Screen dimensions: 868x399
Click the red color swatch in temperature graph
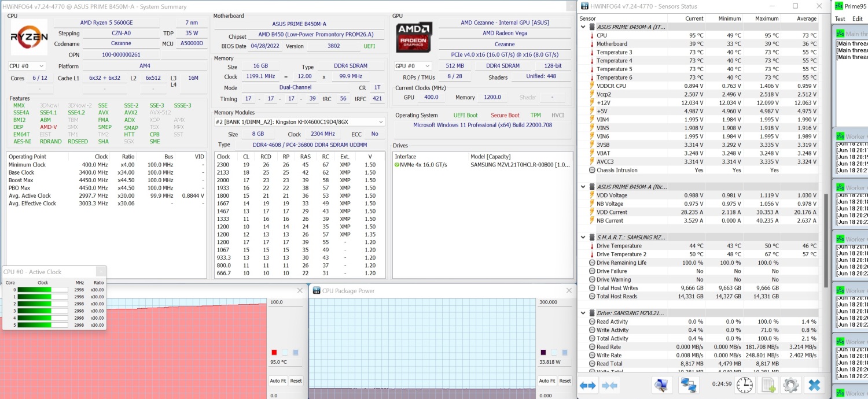(x=274, y=352)
